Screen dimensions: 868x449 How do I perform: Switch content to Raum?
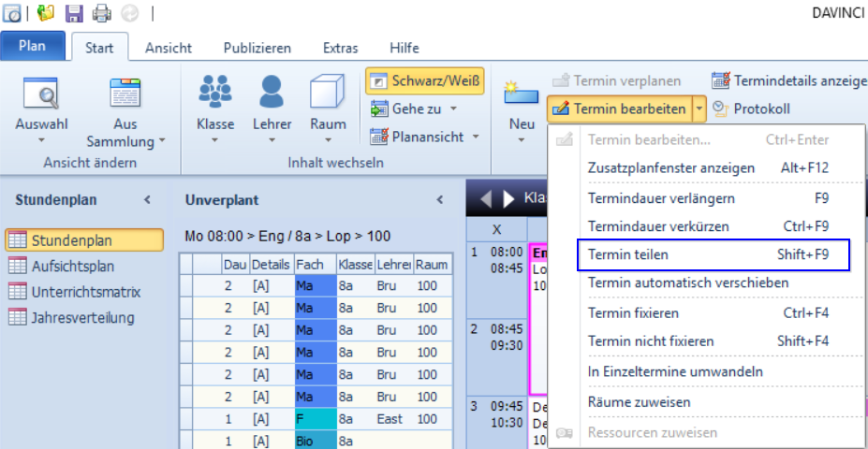[328, 110]
